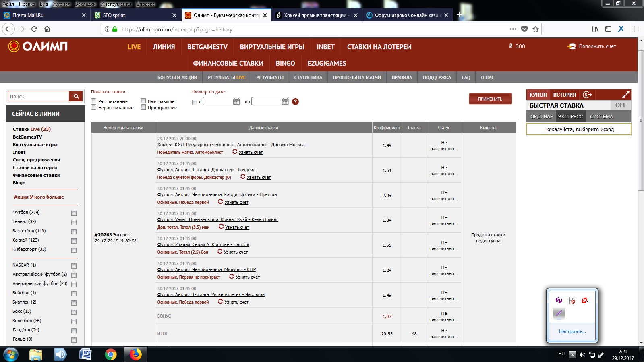The image size is (644, 362).
Task: Open Акция У кого больше link
Action: pyautogui.click(x=39, y=197)
